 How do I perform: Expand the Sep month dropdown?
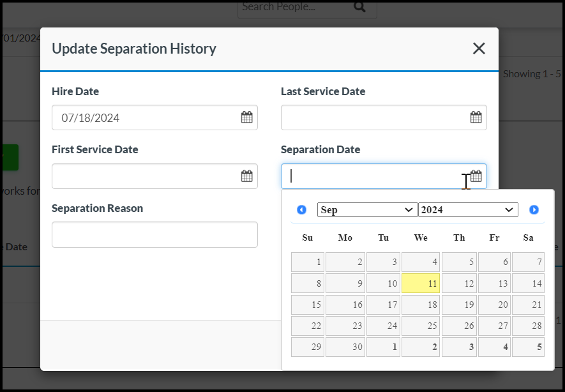pyautogui.click(x=367, y=210)
